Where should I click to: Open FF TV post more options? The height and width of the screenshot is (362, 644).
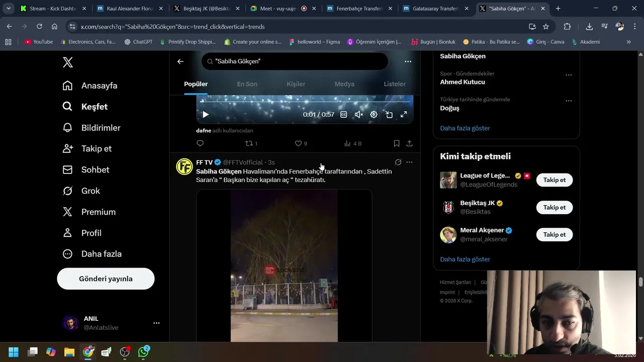[410, 162]
